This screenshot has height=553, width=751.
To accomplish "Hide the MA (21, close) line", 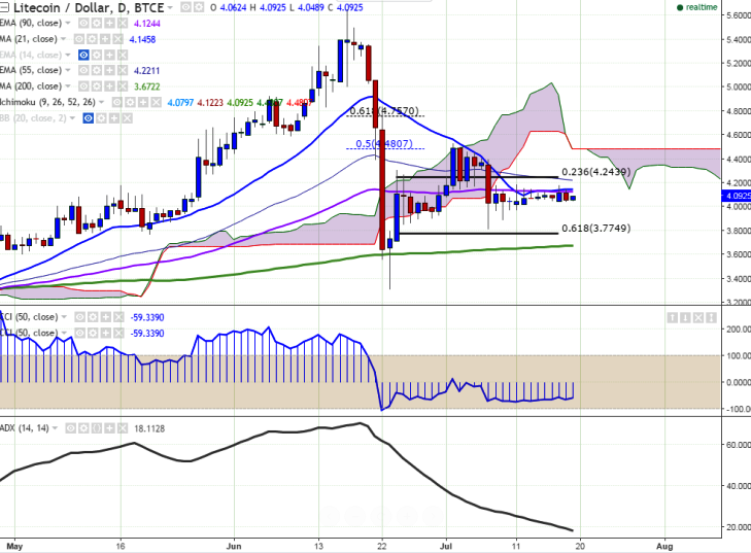I will pos(79,39).
